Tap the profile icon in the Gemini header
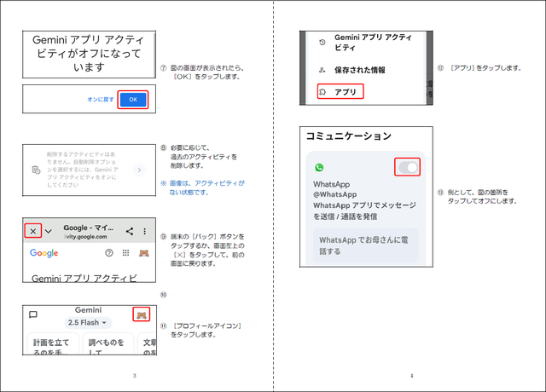 pos(142,314)
